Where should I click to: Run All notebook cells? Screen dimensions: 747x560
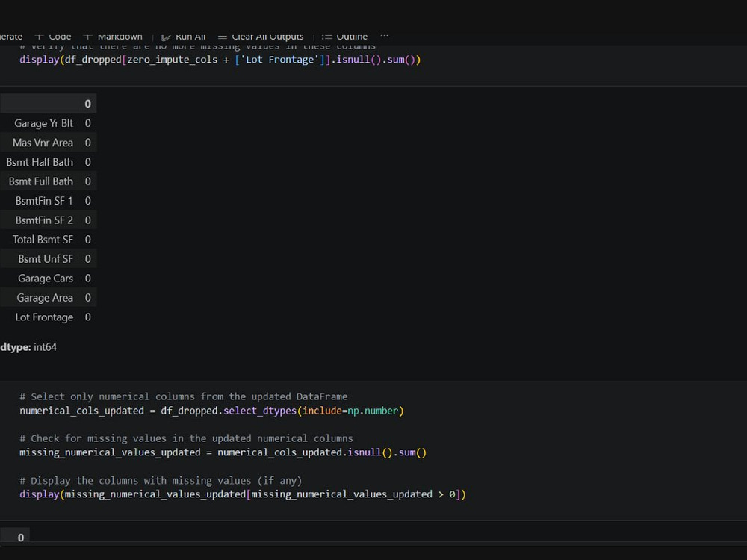click(183, 36)
